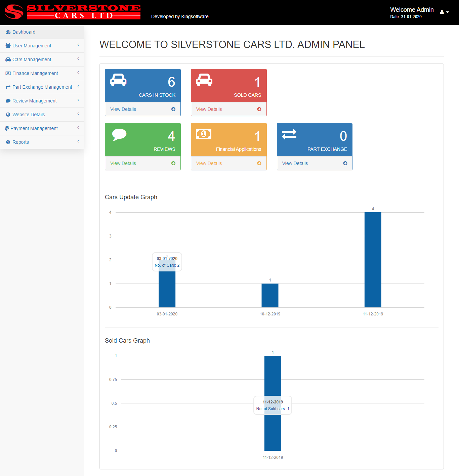
Task: Expand the User Management submenu chevron
Action: pos(78,45)
